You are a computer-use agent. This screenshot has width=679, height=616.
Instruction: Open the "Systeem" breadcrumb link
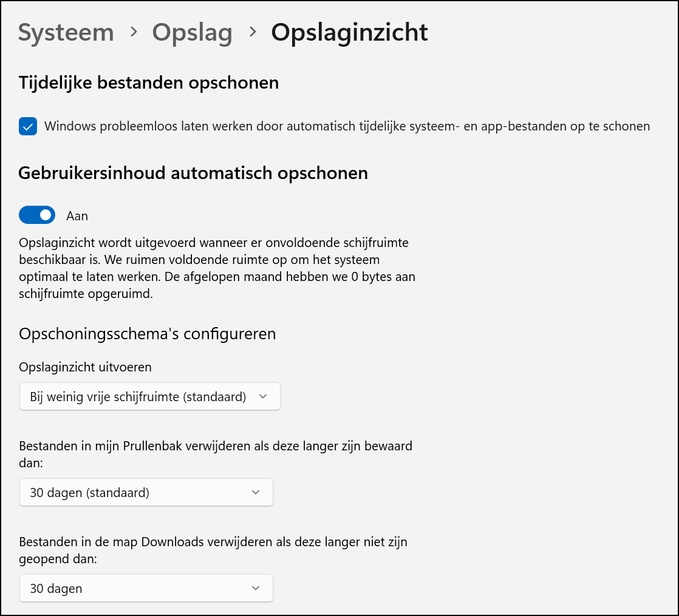click(x=66, y=33)
